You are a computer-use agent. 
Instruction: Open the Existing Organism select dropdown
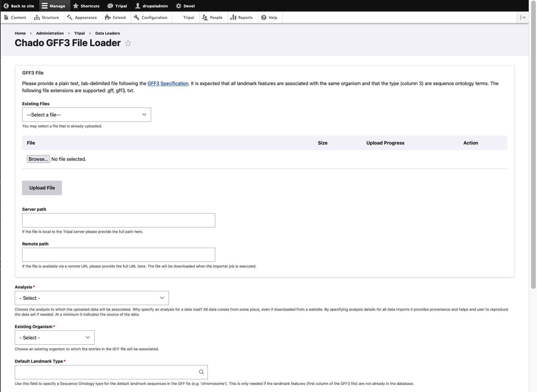(x=55, y=338)
